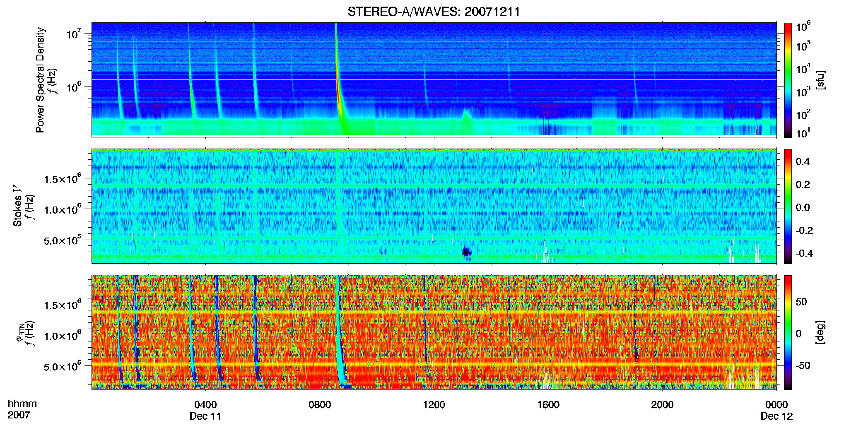
Task: Click the 10^7 frequency tick in top panel
Action: click(75, 34)
